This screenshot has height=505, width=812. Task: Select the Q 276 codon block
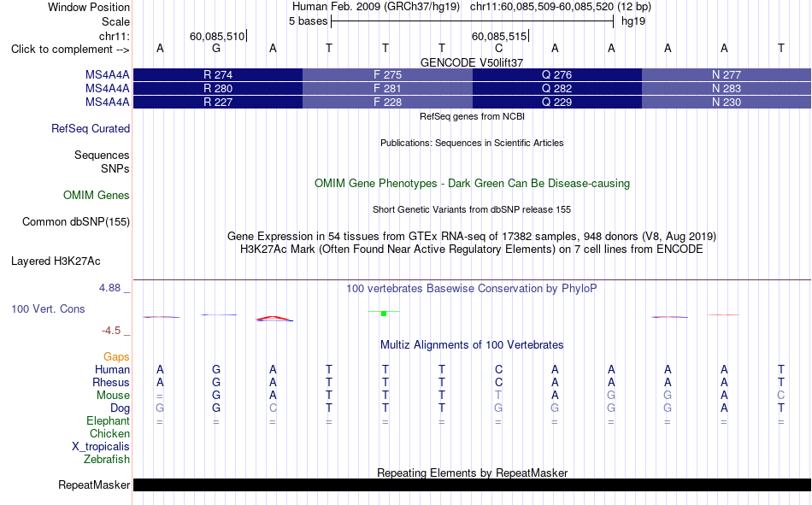click(x=556, y=74)
